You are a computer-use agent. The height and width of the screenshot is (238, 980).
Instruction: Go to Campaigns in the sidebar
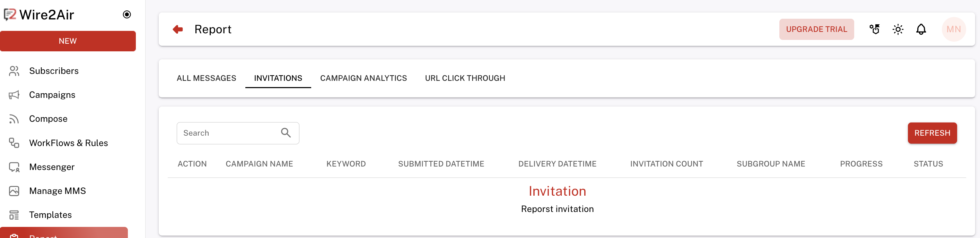pos(52,95)
